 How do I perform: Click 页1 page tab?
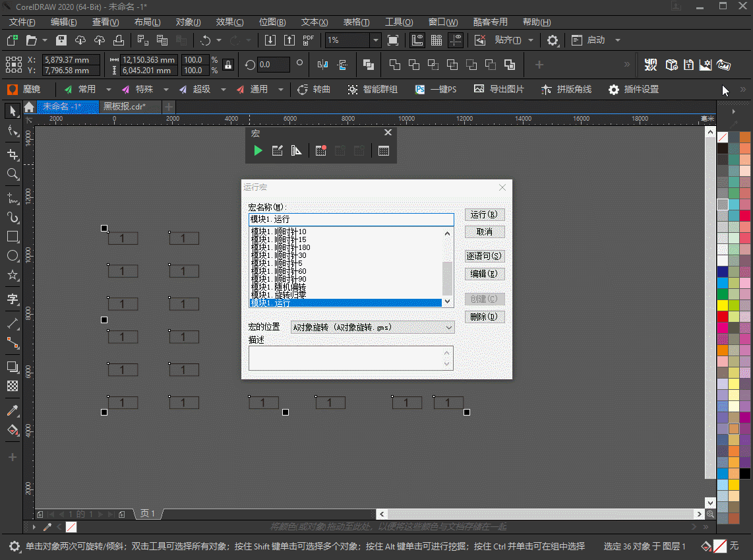(x=148, y=514)
